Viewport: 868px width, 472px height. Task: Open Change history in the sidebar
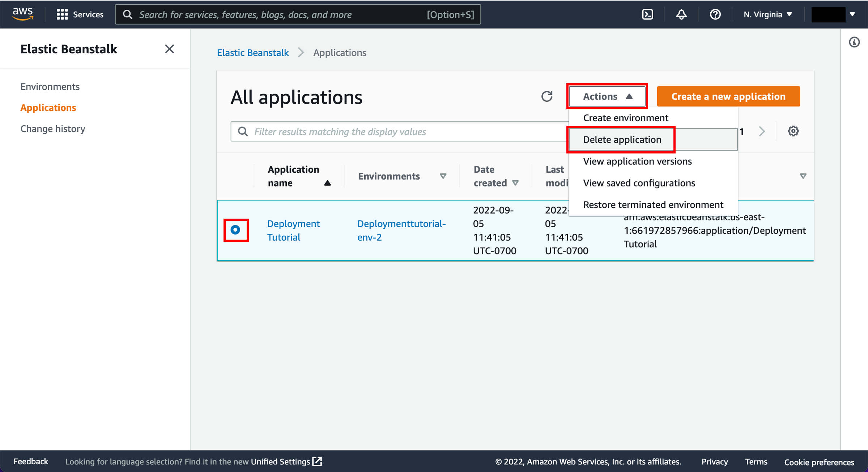(53, 129)
